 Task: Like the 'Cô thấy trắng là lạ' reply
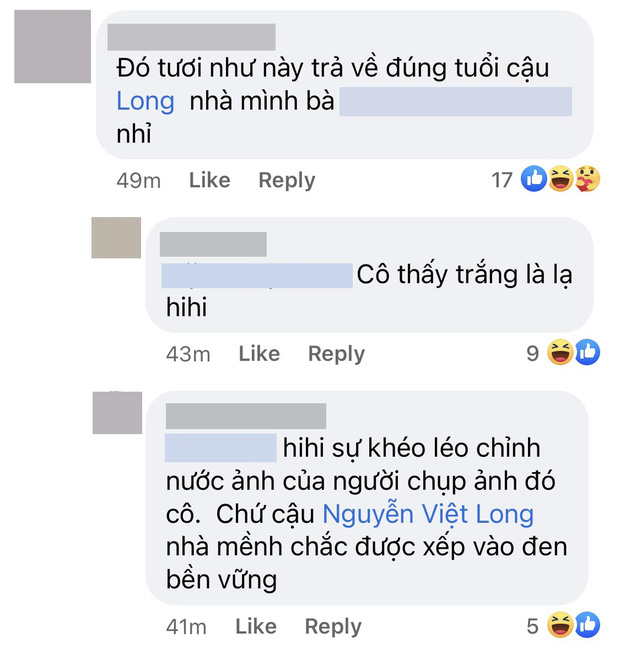tap(259, 354)
